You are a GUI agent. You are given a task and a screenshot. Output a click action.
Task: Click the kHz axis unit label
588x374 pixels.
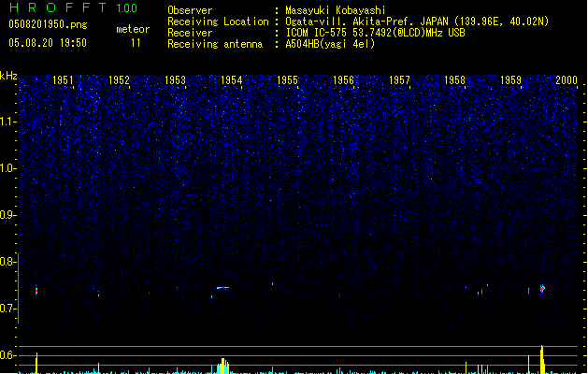[x=8, y=76]
